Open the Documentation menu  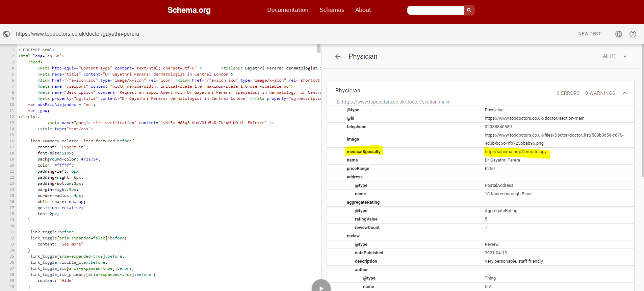click(288, 10)
